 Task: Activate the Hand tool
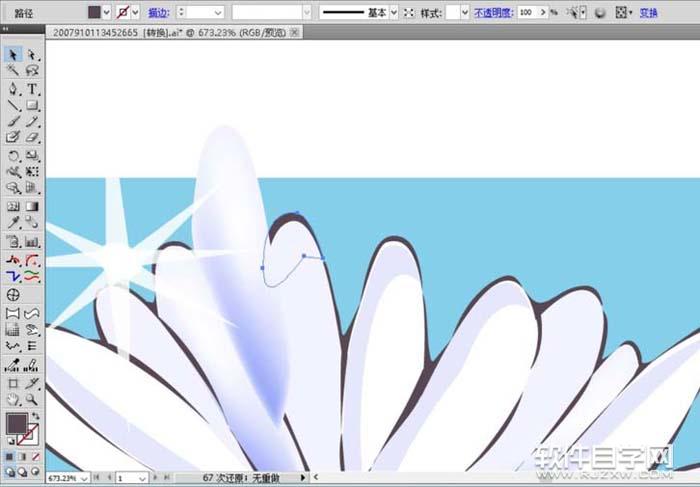tap(13, 399)
